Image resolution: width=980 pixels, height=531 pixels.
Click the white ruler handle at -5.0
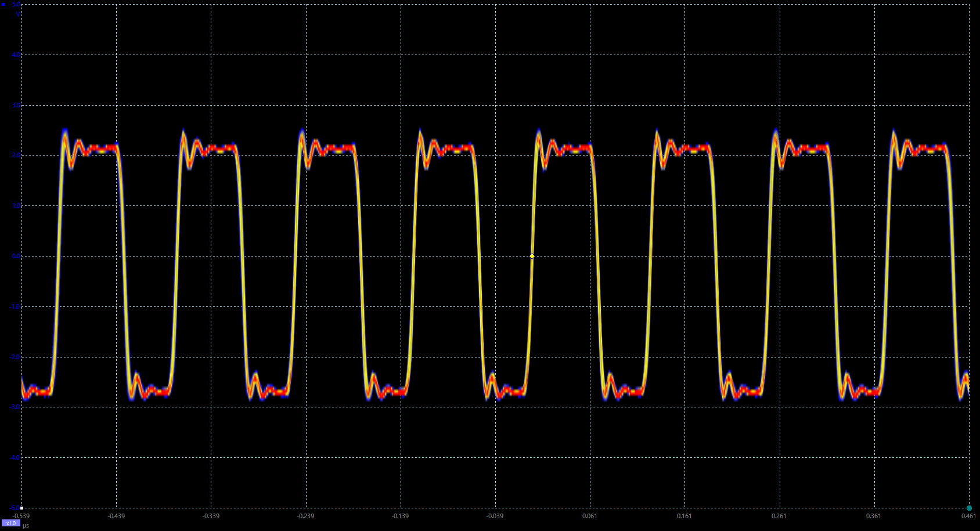(21, 508)
